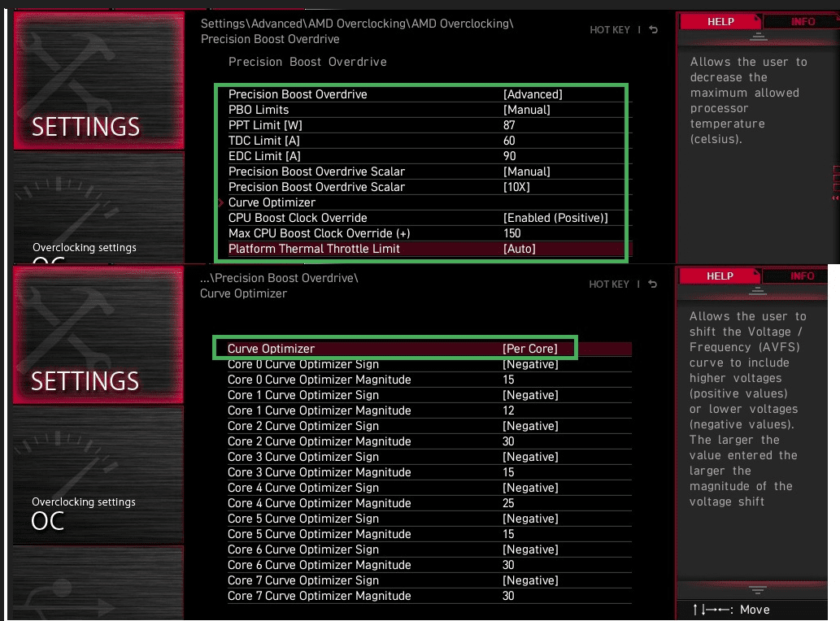The height and width of the screenshot is (621, 840).
Task: Click back arrow on Curve Optimizer screen
Action: (x=652, y=284)
